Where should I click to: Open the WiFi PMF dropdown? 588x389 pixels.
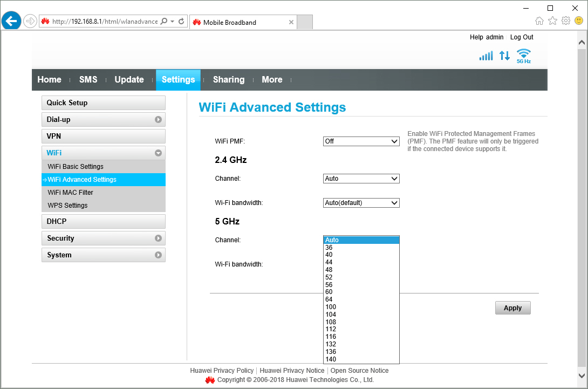click(361, 141)
